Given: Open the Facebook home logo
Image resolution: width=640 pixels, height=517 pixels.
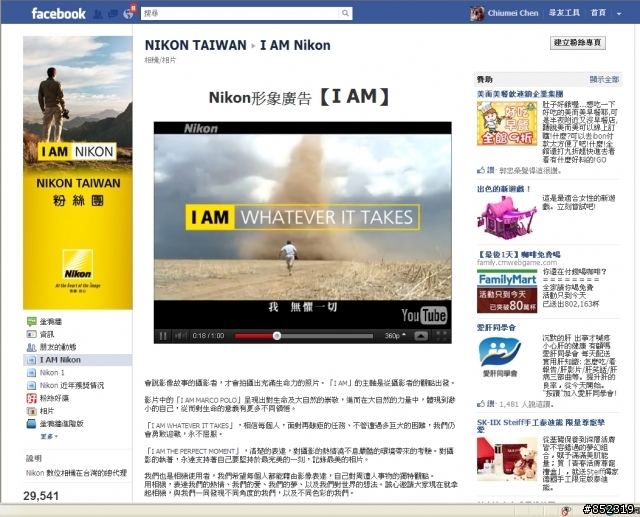Looking at the screenshot, I should click(x=58, y=13).
